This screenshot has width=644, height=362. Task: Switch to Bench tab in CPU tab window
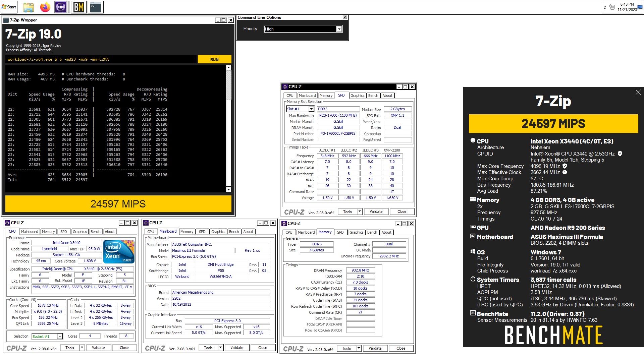pyautogui.click(x=96, y=232)
